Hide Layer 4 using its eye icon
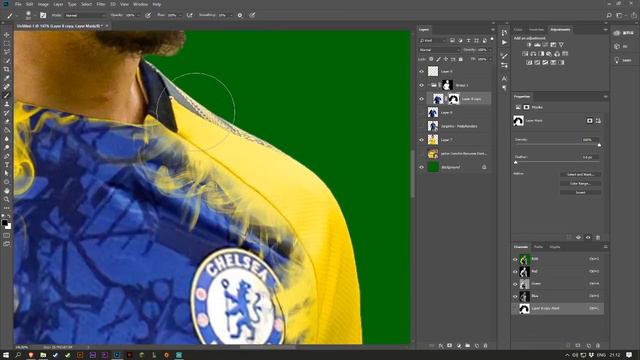The height and width of the screenshot is (360, 640). point(422,71)
